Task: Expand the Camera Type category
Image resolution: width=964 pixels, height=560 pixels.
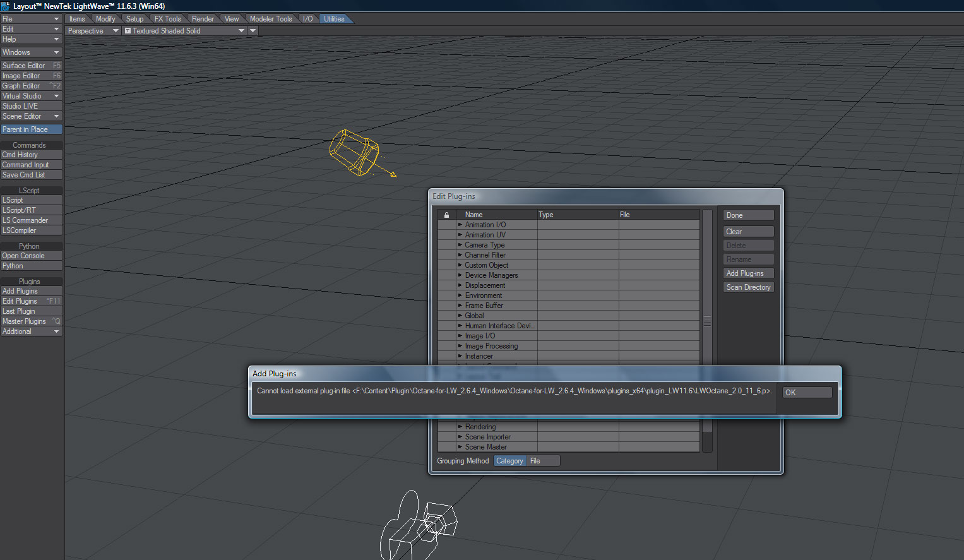Action: click(460, 245)
